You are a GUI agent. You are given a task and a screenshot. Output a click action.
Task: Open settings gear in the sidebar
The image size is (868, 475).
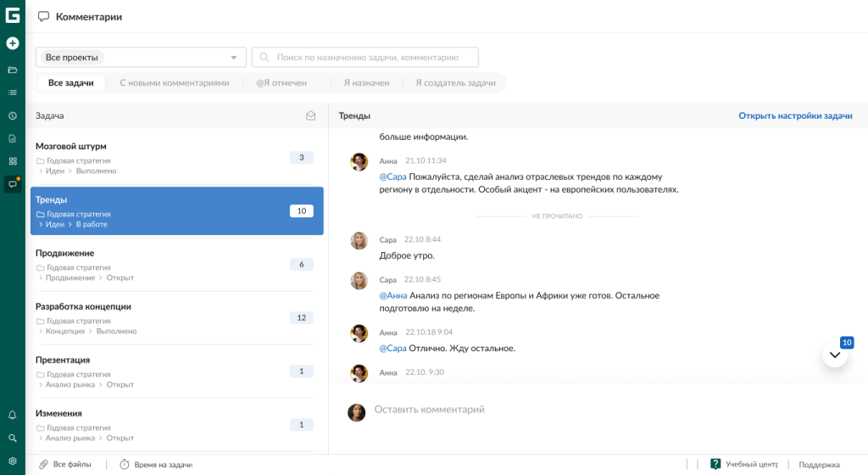coord(13,461)
